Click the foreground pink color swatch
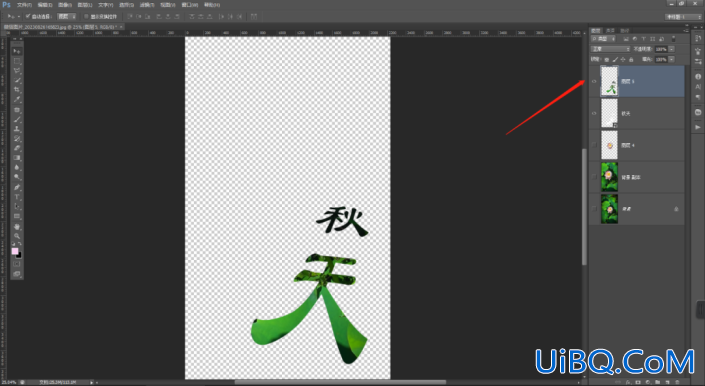Image resolution: width=705 pixels, height=386 pixels. (x=15, y=251)
